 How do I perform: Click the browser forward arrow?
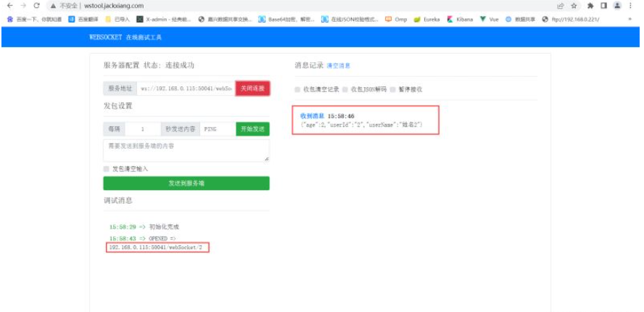pos(23,6)
